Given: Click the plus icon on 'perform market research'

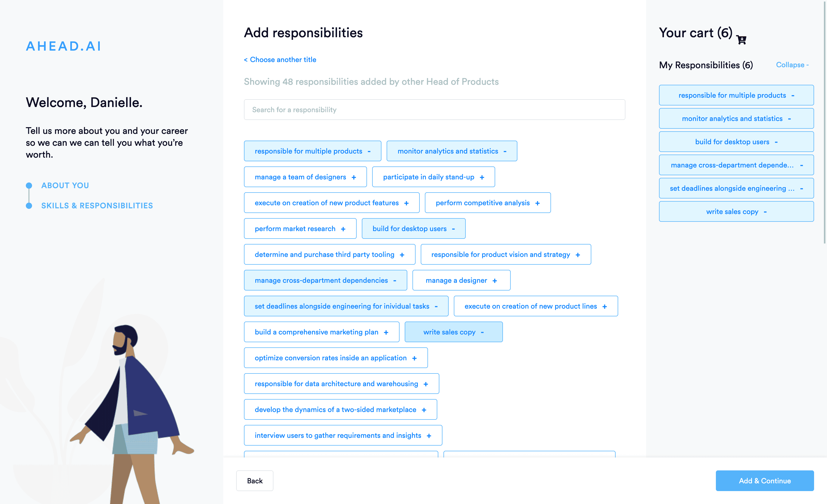Looking at the screenshot, I should coord(343,229).
